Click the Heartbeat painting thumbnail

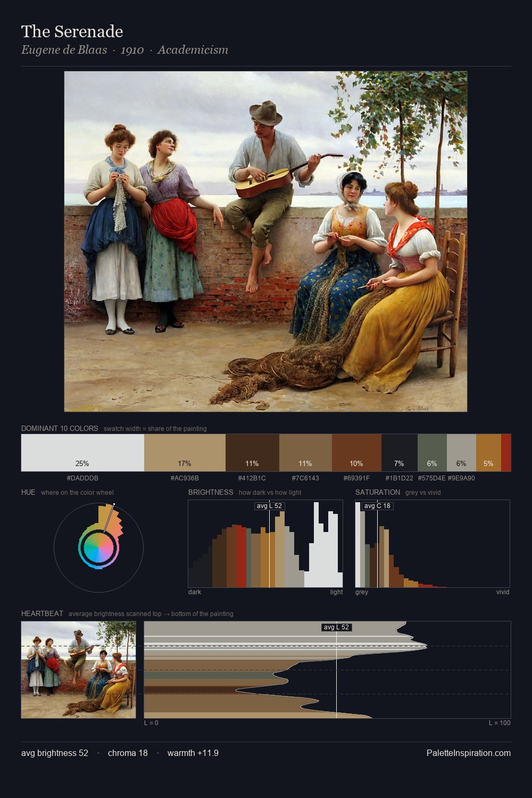click(78, 670)
